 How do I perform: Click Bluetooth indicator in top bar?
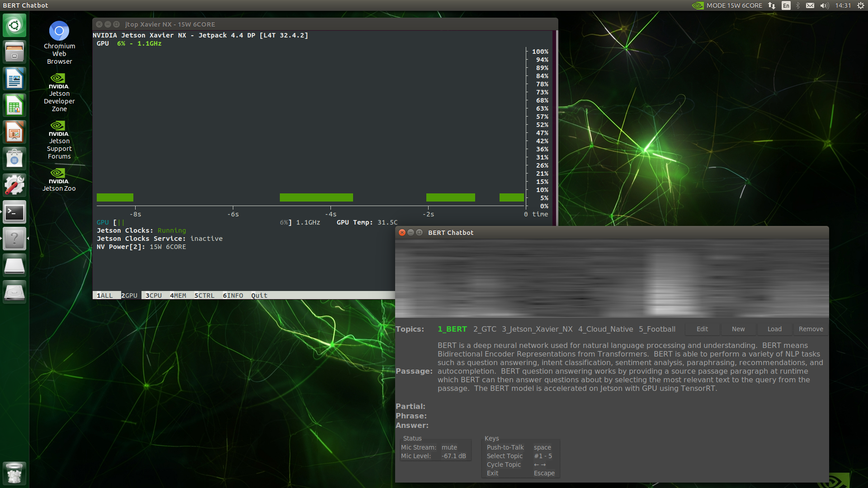798,5
